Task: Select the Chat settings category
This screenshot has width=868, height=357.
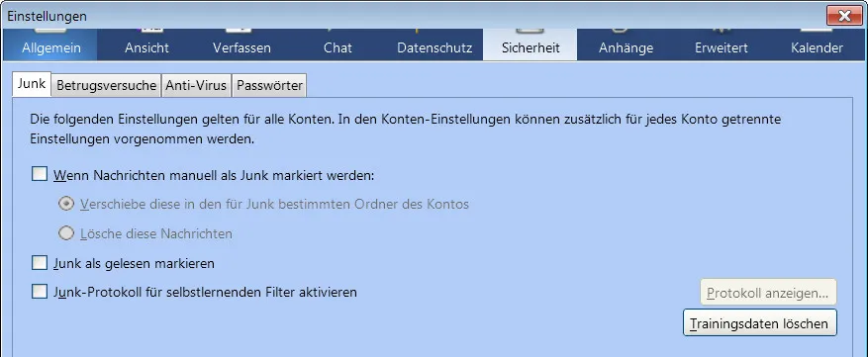Action: click(x=338, y=45)
